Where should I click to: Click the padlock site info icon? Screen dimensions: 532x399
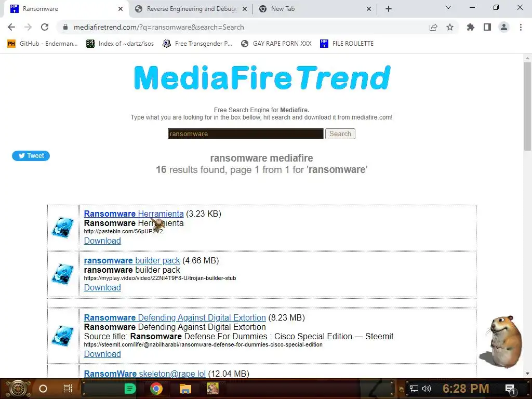(x=65, y=27)
